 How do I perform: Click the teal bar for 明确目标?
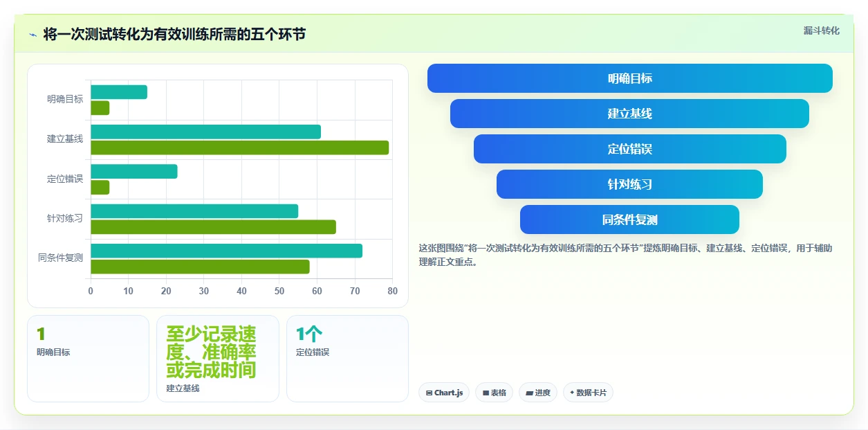(119, 92)
